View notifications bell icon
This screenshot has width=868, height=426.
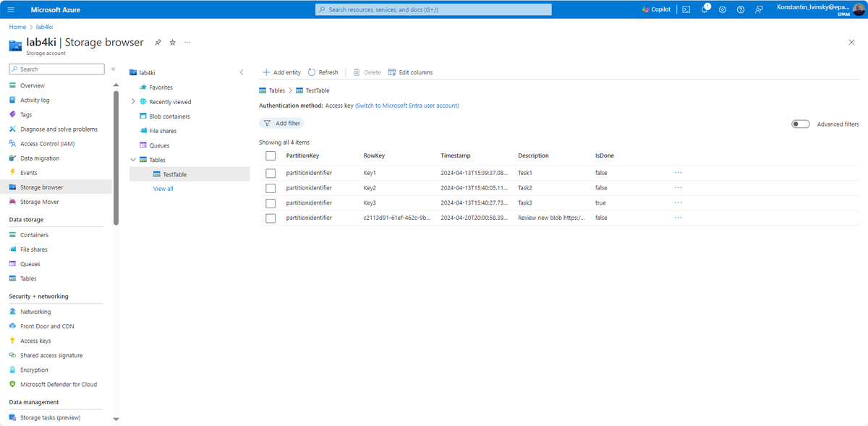click(x=705, y=9)
